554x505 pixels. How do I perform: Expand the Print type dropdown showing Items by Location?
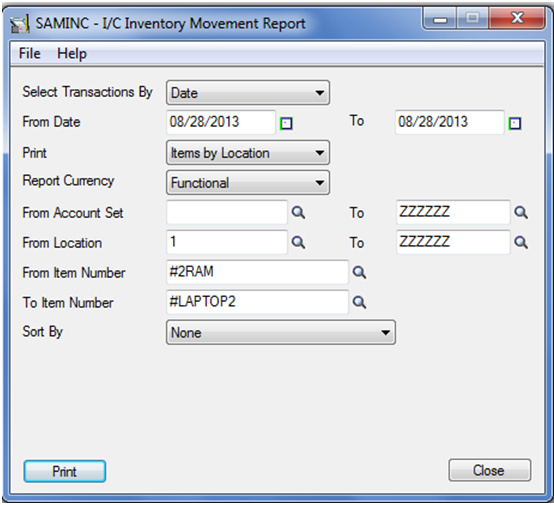pyautogui.click(x=248, y=153)
